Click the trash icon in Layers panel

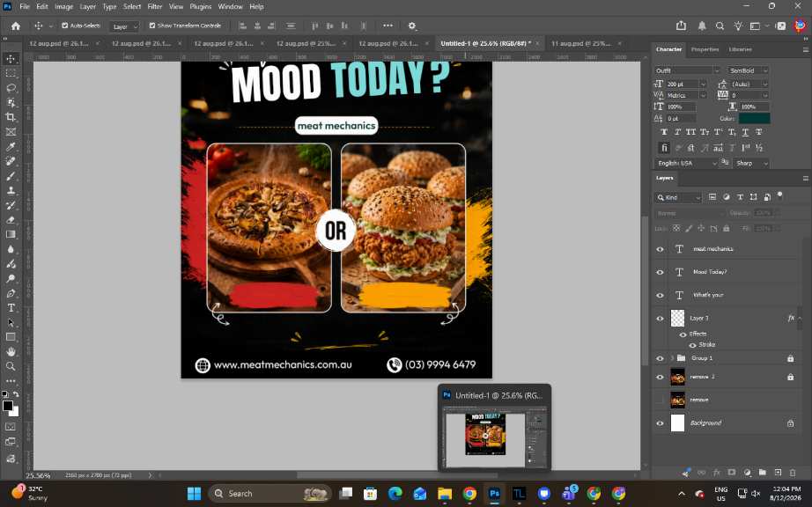coord(793,473)
